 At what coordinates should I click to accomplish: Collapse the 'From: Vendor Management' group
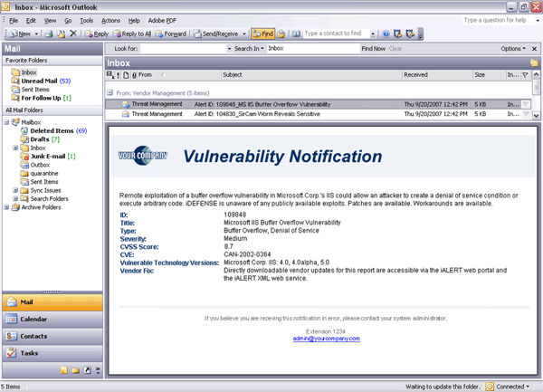coord(110,93)
